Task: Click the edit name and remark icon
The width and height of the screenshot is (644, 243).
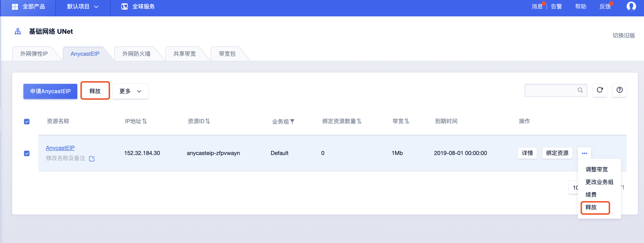Action: (x=92, y=159)
